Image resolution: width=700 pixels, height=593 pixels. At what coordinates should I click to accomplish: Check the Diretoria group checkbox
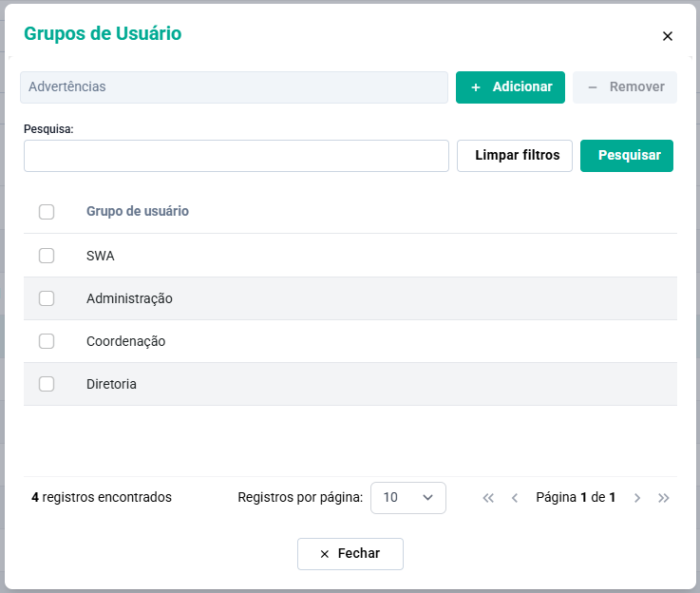click(47, 384)
